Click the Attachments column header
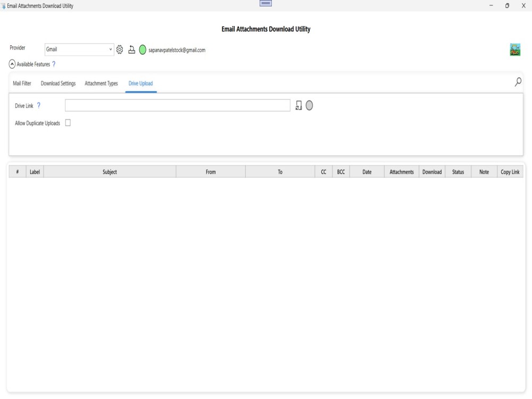 click(x=402, y=172)
